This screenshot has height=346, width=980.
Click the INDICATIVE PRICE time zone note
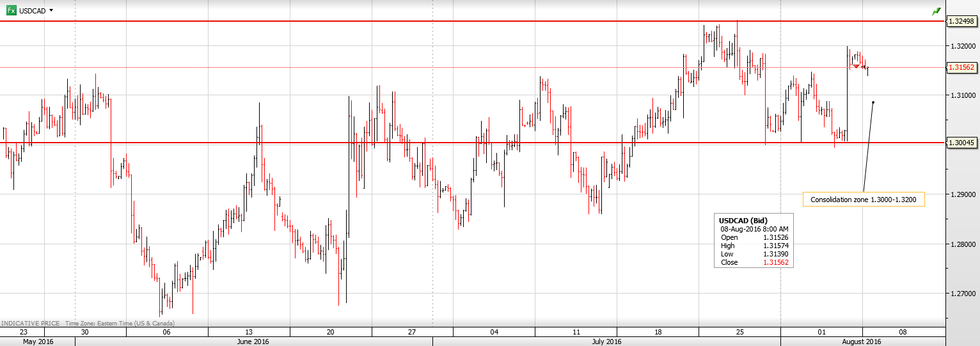[x=88, y=324]
